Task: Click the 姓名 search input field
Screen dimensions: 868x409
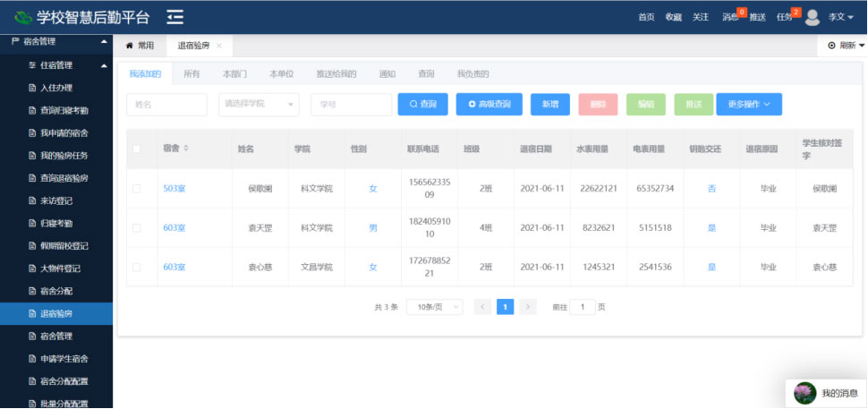Action: tap(166, 105)
